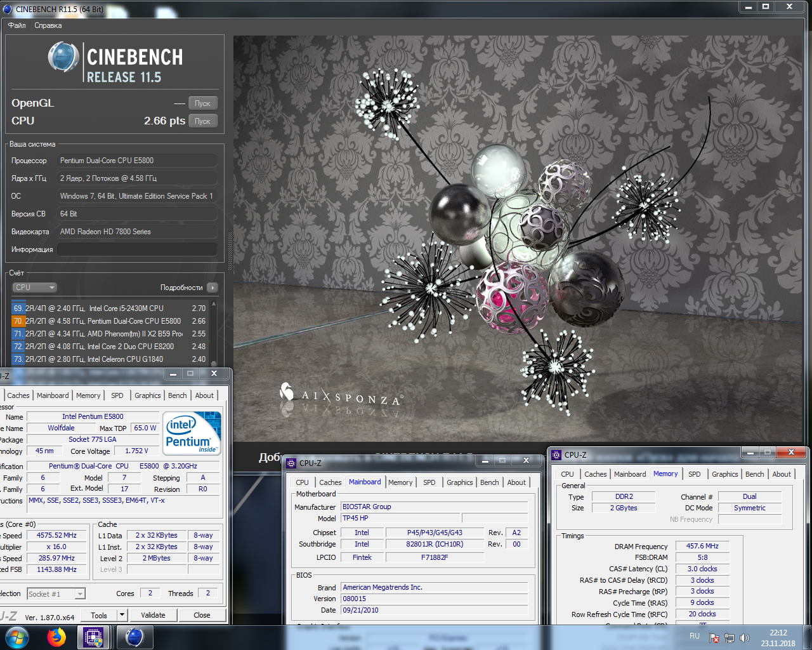812x650 pixels.
Task: Open Memory tab in left CPU-Z window
Action: [x=88, y=395]
